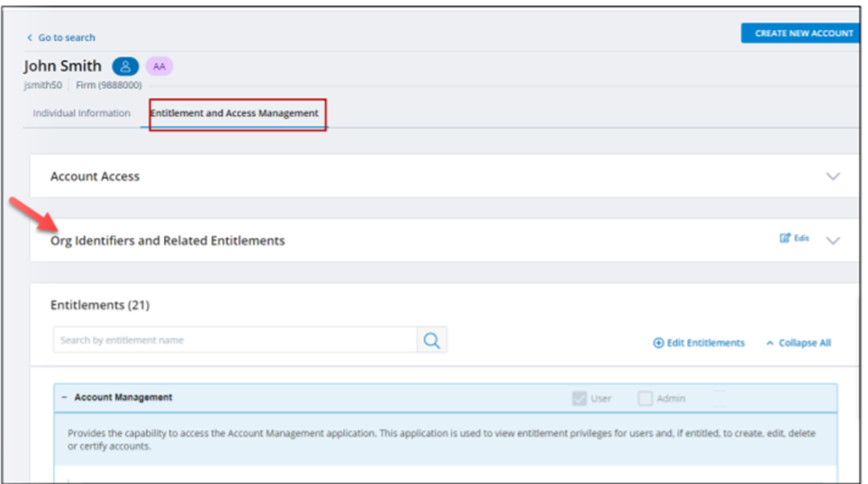The width and height of the screenshot is (868, 484).
Task: Click the Account Management row title
Action: (x=123, y=398)
